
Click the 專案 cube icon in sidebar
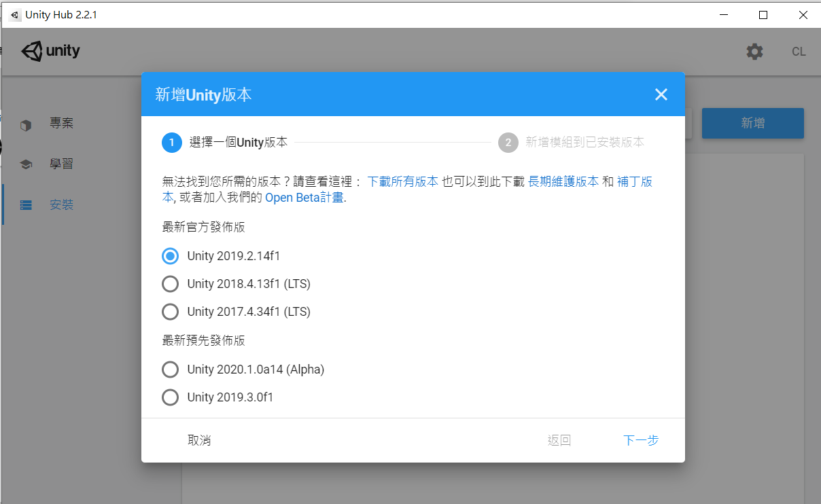point(26,125)
